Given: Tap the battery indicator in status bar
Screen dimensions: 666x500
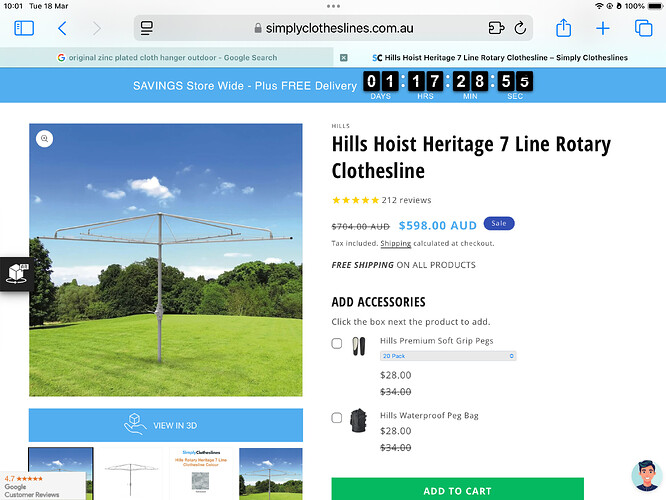Looking at the screenshot, I should (655, 6).
